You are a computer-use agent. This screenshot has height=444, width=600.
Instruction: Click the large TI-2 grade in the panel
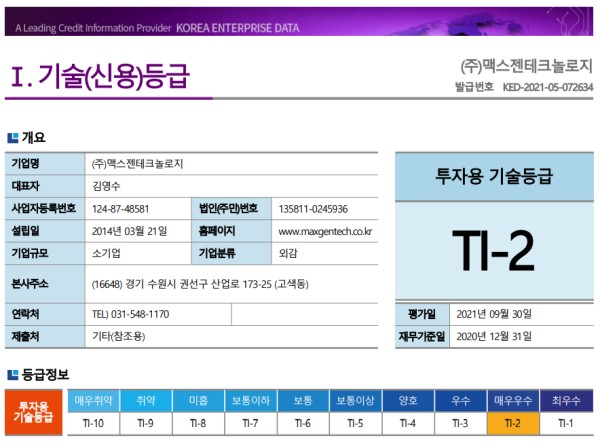point(493,250)
